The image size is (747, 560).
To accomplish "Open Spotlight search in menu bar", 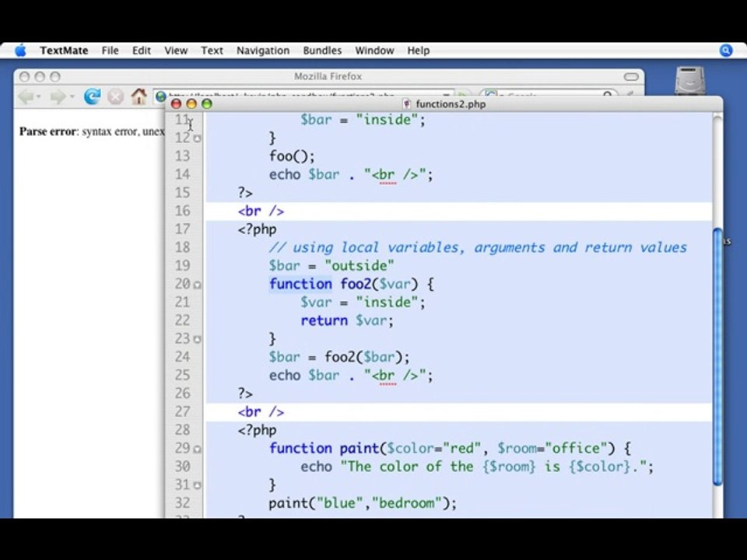I will [725, 51].
